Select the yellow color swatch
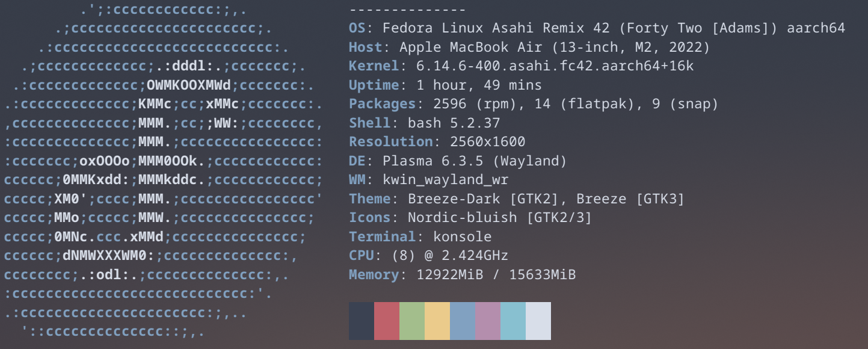 coord(437,321)
